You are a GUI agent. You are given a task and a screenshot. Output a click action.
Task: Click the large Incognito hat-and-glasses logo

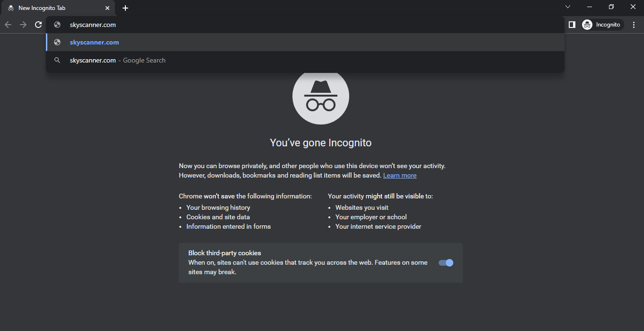[321, 96]
